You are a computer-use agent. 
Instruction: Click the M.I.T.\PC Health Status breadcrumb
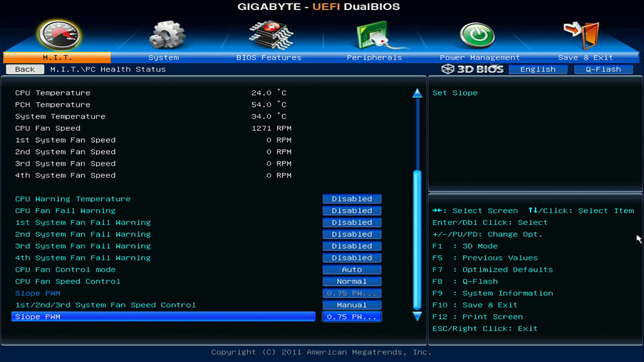(108, 69)
